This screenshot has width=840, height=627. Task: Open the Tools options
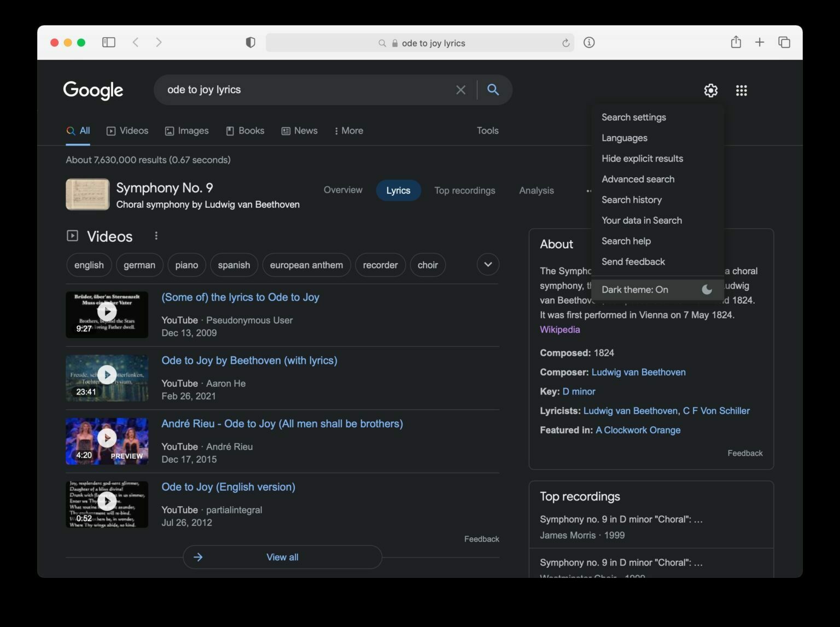[x=487, y=131]
